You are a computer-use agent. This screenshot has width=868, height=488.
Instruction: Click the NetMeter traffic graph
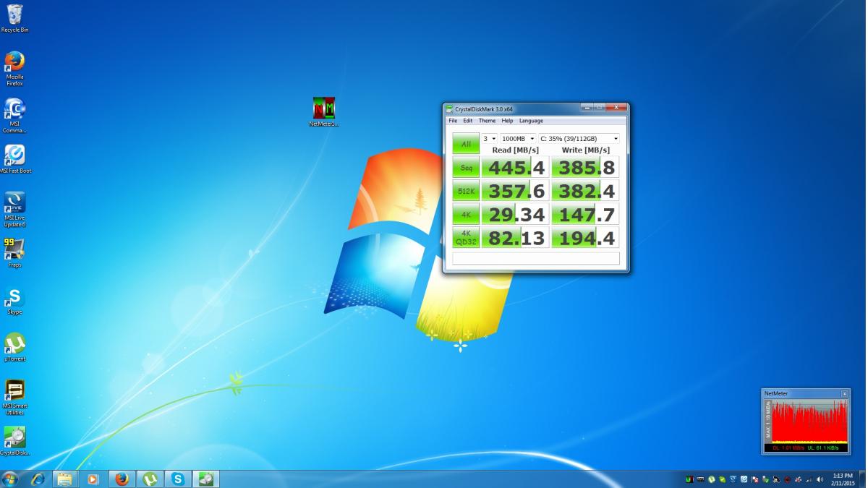point(809,421)
